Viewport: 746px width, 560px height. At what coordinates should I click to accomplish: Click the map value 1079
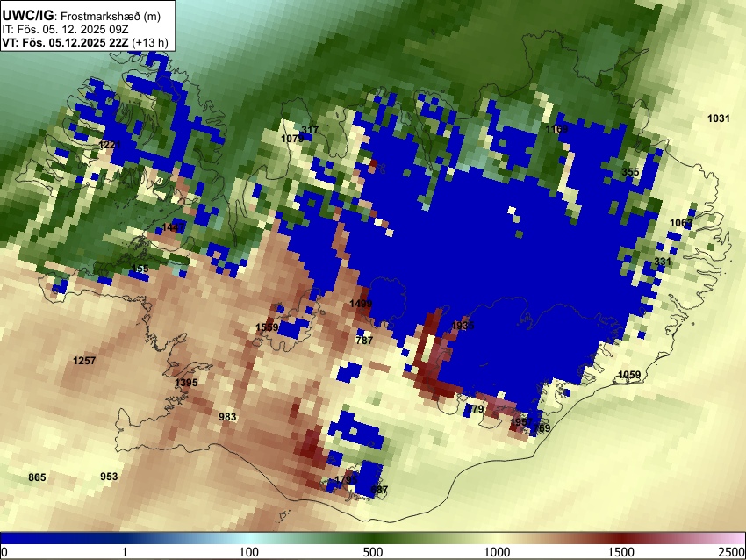[x=292, y=139]
